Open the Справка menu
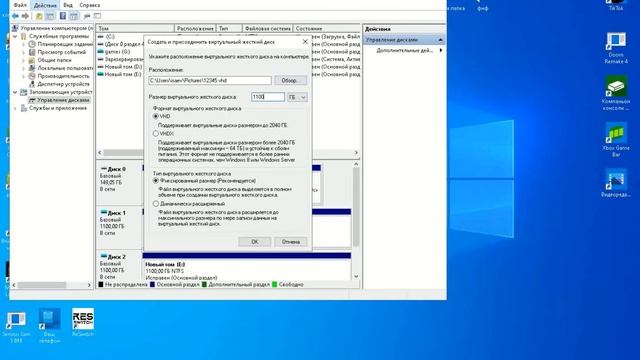 click(x=90, y=5)
